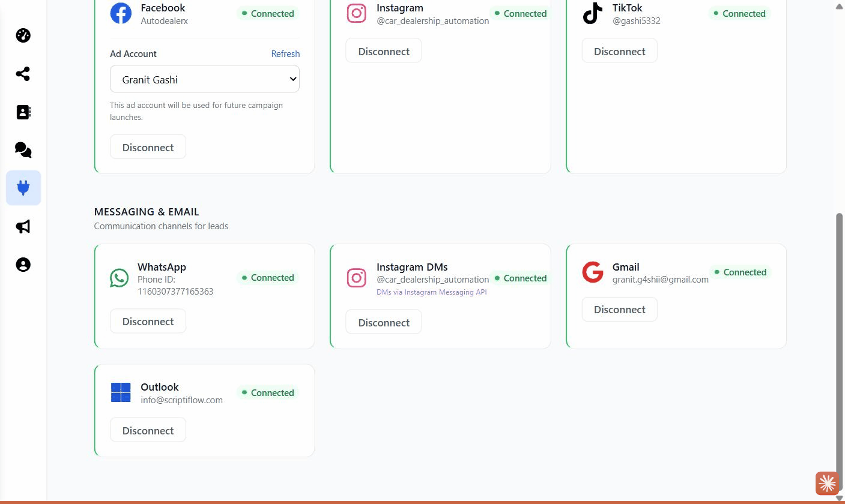Image resolution: width=845 pixels, height=504 pixels.
Task: Click the TikTok logo icon
Action: coord(593,13)
